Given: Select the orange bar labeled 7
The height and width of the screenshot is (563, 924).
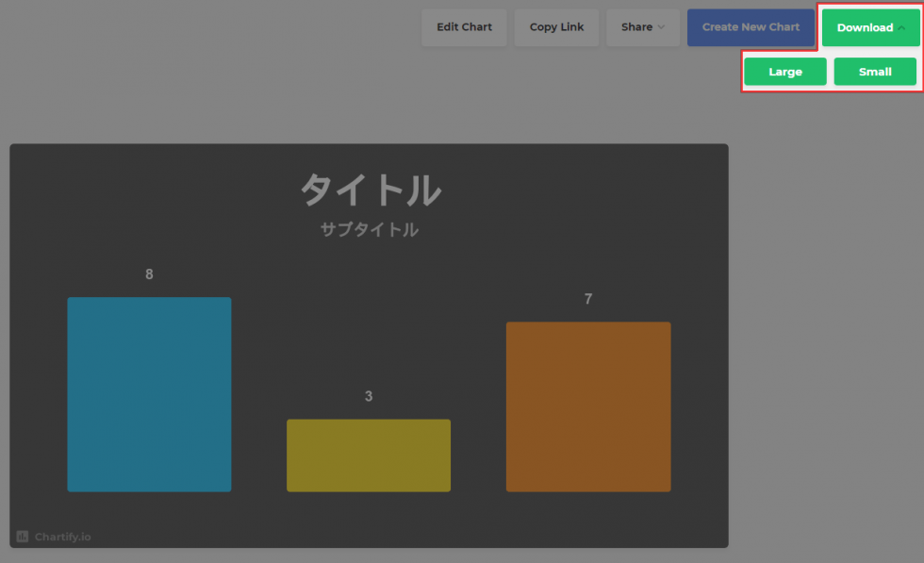Looking at the screenshot, I should click(588, 406).
